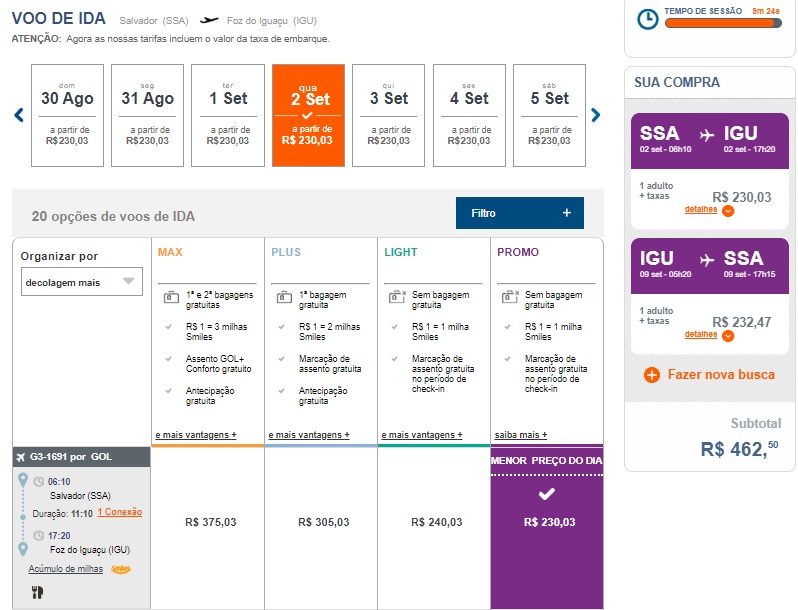Click the orange plus icon for new search

[652, 375]
